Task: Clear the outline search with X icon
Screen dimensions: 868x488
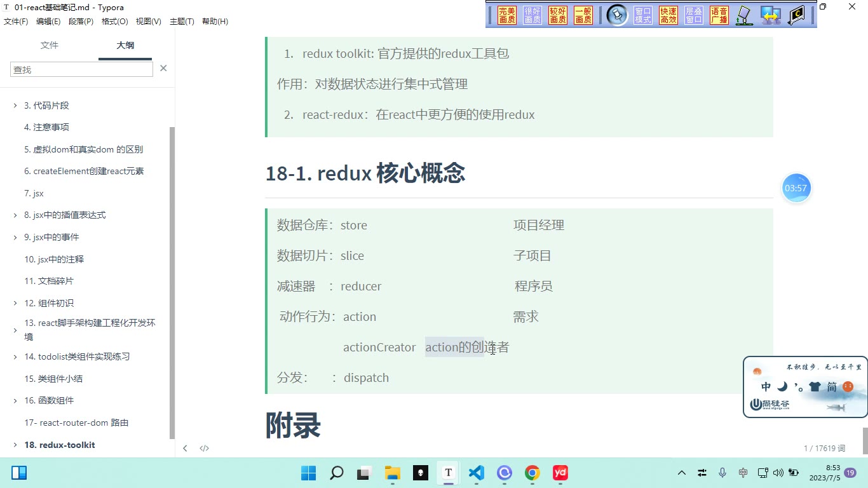Action: click(x=163, y=69)
